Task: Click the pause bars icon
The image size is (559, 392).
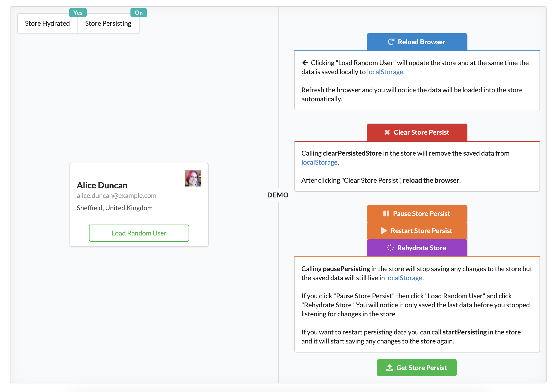Action: click(386, 214)
